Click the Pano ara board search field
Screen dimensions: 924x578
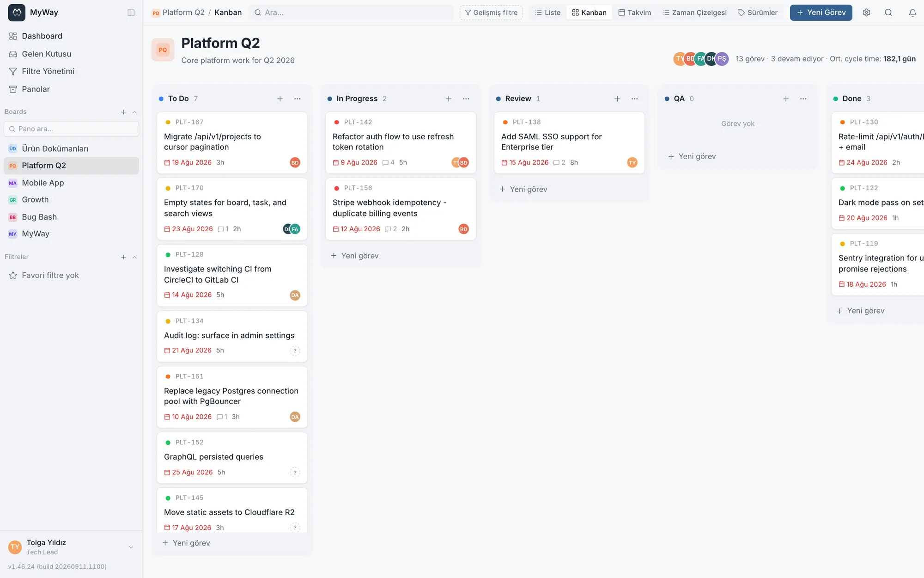[71, 129]
